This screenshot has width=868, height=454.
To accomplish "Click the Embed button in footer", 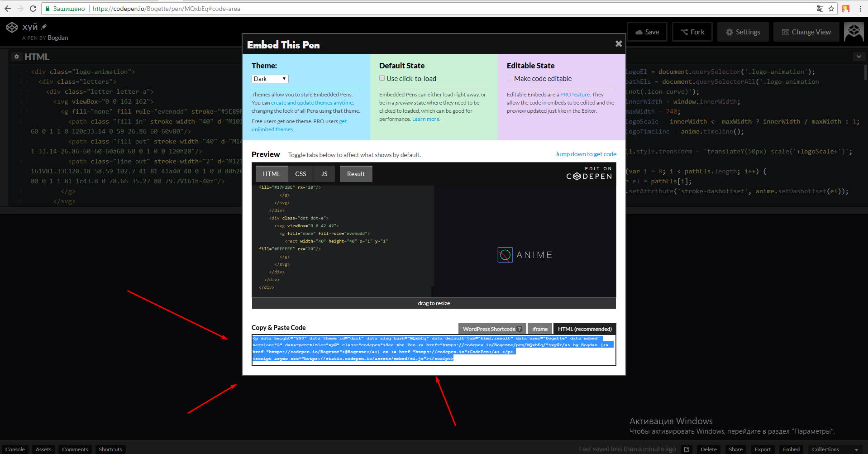I will [x=791, y=449].
